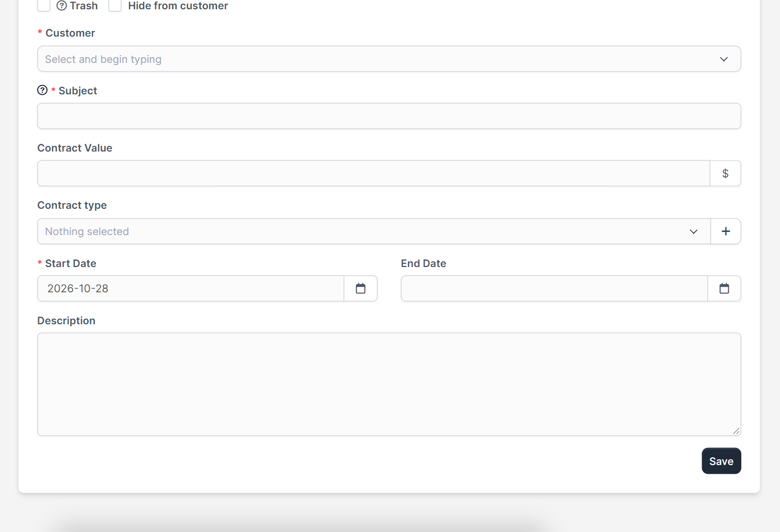Add a new contract type with plus icon

pyautogui.click(x=726, y=231)
